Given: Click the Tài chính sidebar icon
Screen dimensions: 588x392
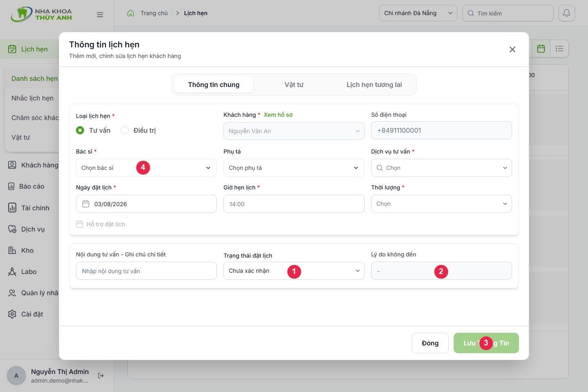Looking at the screenshot, I should click(12, 208).
